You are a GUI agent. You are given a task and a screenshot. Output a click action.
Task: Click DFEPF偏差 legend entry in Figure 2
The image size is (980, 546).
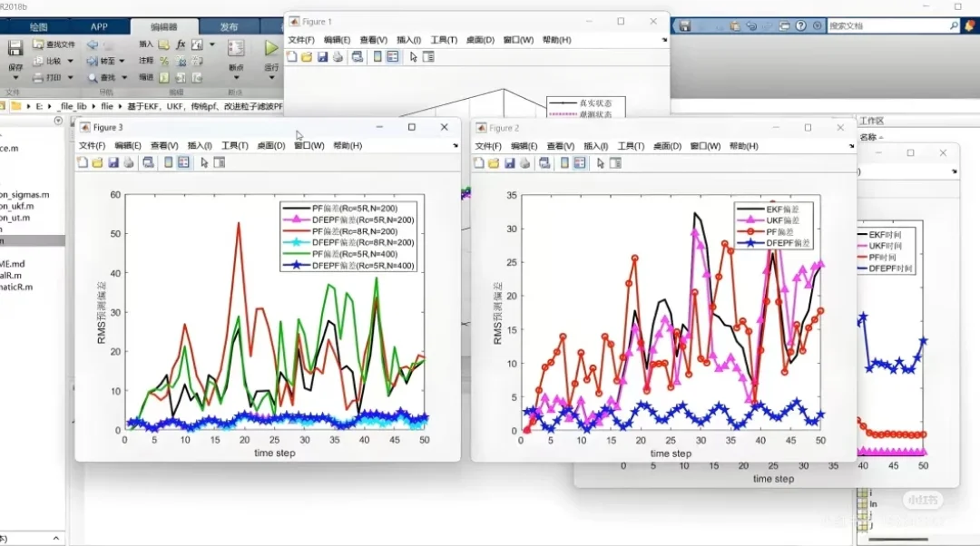point(775,243)
